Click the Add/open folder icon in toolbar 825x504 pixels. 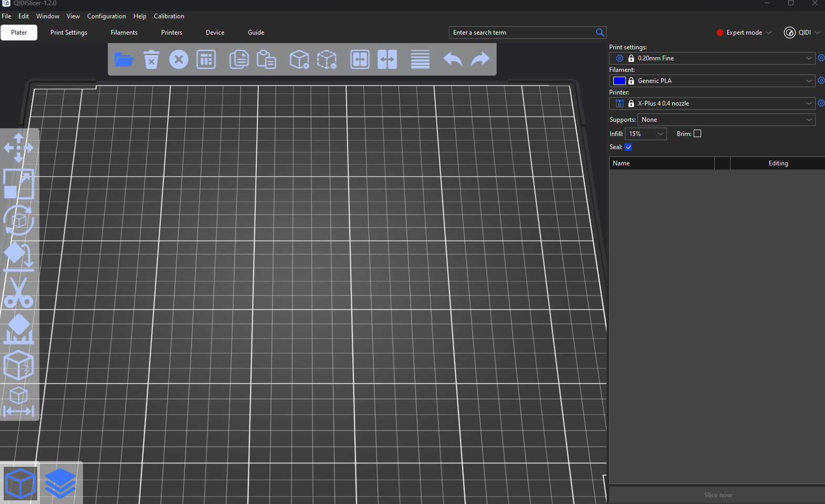[x=124, y=59]
